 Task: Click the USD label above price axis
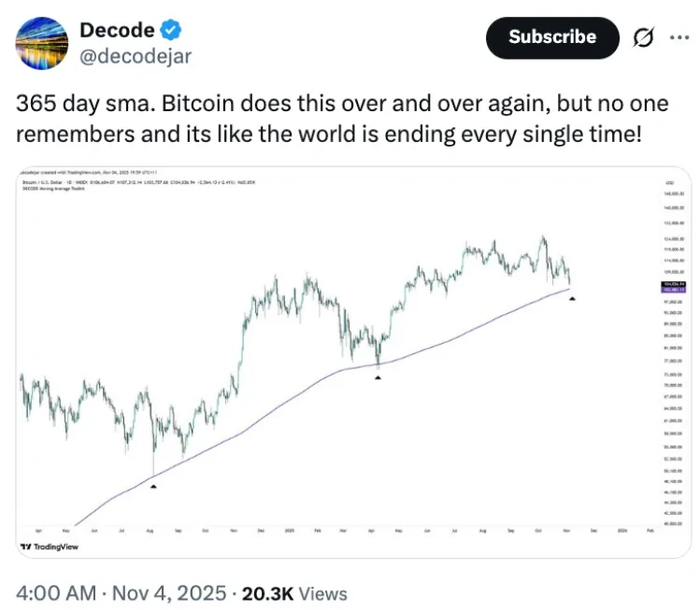coord(671,182)
